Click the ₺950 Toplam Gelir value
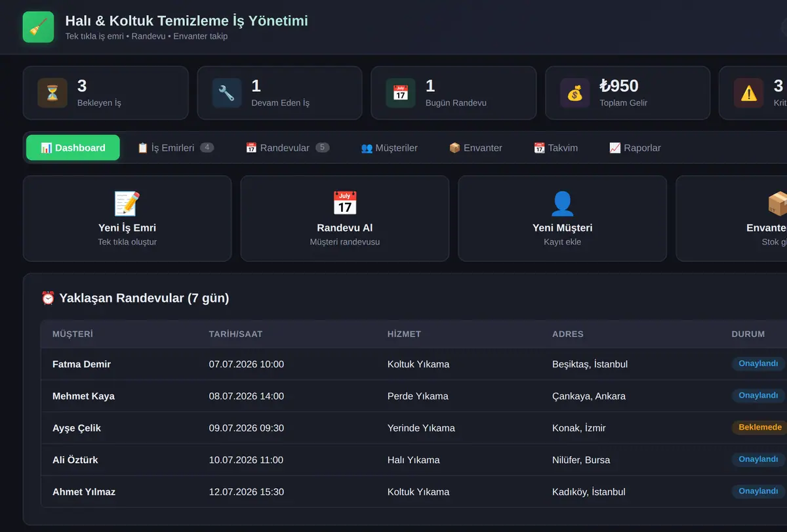The image size is (787, 532). [x=619, y=86]
